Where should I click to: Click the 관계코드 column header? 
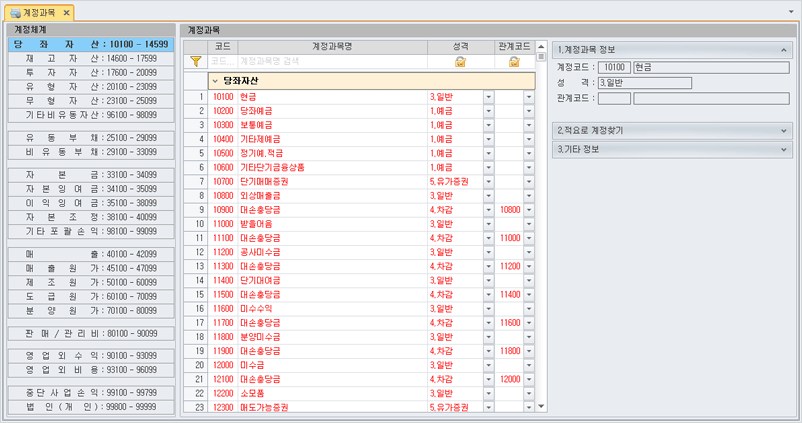(515, 47)
